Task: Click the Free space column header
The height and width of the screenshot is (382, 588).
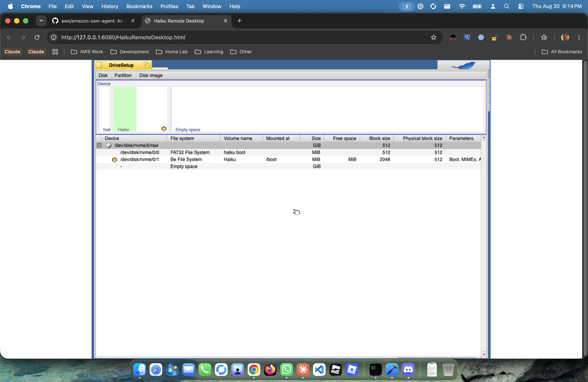Action: [x=342, y=138]
